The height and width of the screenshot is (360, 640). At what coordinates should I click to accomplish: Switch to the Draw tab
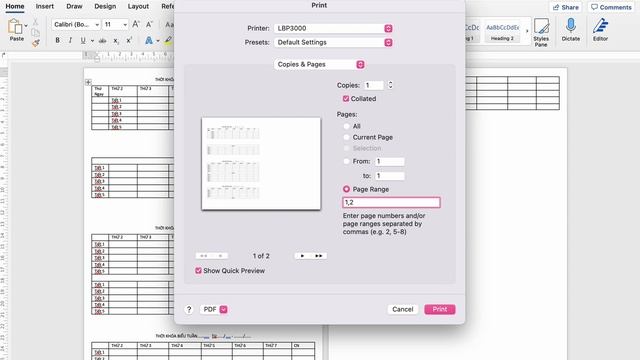tap(74, 7)
